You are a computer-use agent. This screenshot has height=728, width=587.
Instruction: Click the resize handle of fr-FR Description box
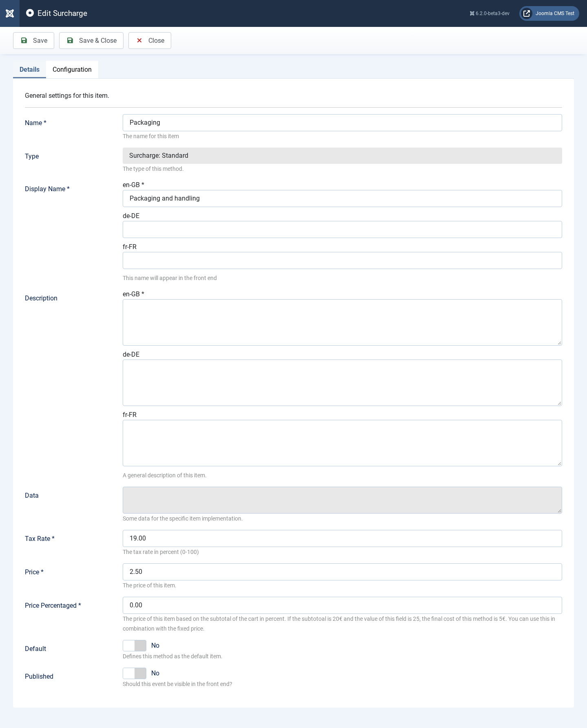559,463
